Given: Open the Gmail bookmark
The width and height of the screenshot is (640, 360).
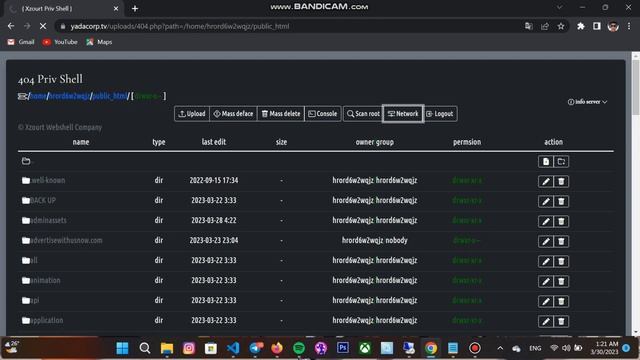Looking at the screenshot, I should pos(21,42).
